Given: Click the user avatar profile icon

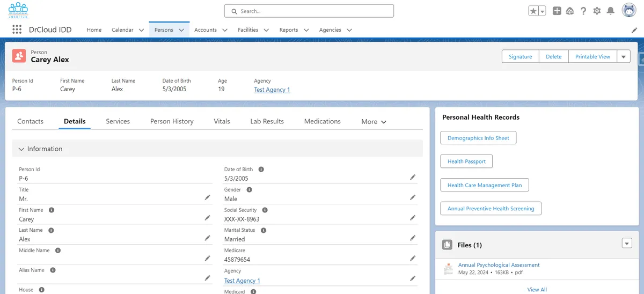Looking at the screenshot, I should [x=629, y=10].
